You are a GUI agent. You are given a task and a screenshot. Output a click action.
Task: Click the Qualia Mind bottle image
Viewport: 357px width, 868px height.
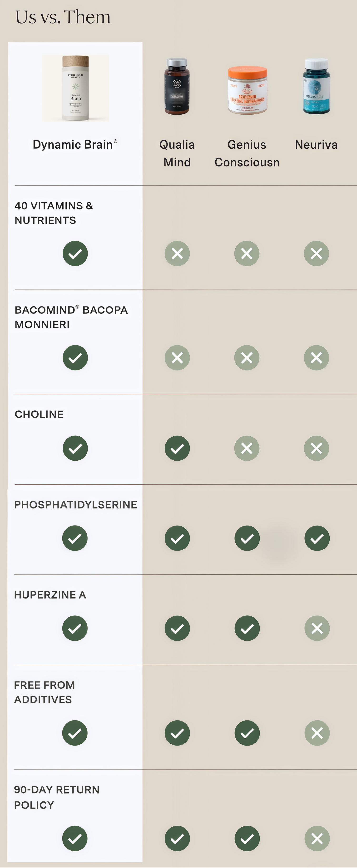177,87
